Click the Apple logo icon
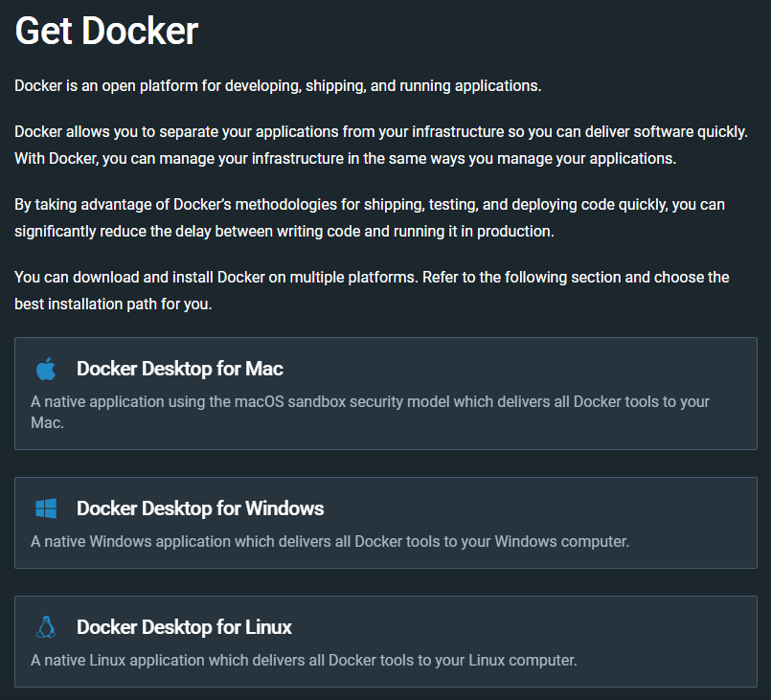771x700 pixels. [x=46, y=369]
